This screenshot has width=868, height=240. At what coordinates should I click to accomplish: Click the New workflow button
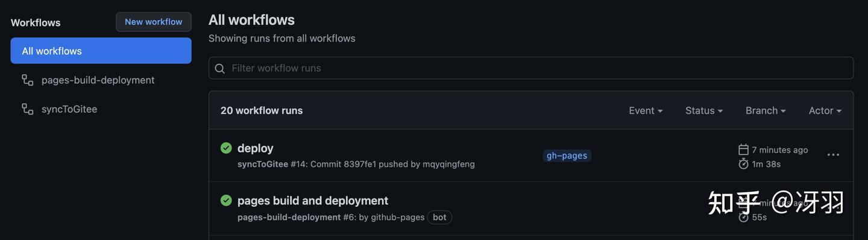click(154, 22)
